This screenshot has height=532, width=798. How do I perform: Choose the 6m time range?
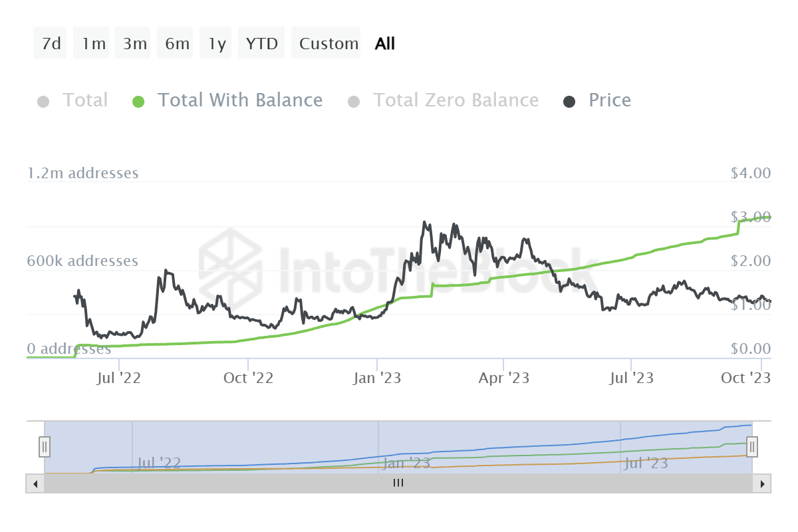coord(177,44)
